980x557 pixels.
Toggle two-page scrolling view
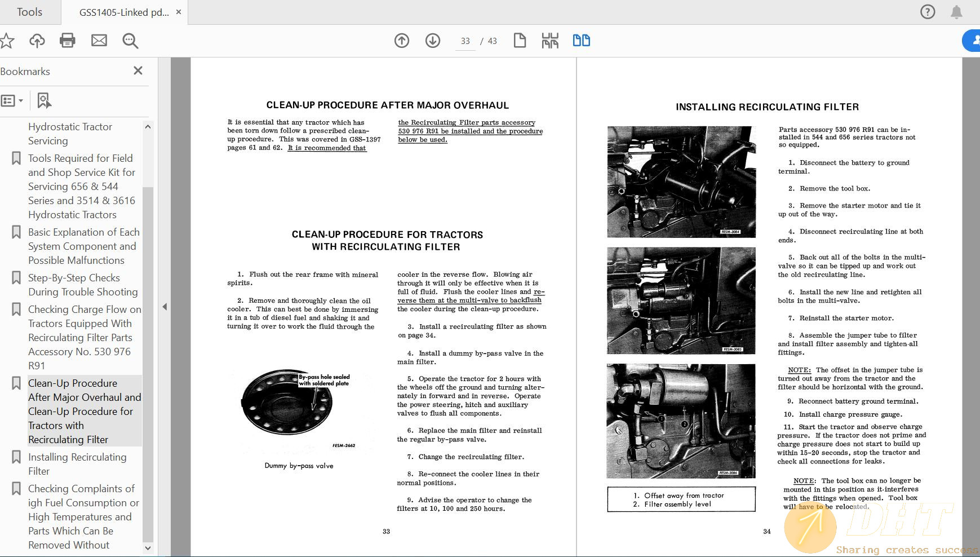coord(581,41)
